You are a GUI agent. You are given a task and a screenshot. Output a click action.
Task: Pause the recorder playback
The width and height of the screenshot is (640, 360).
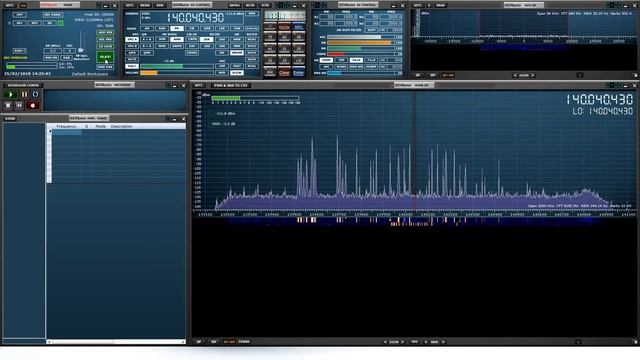click(x=24, y=94)
